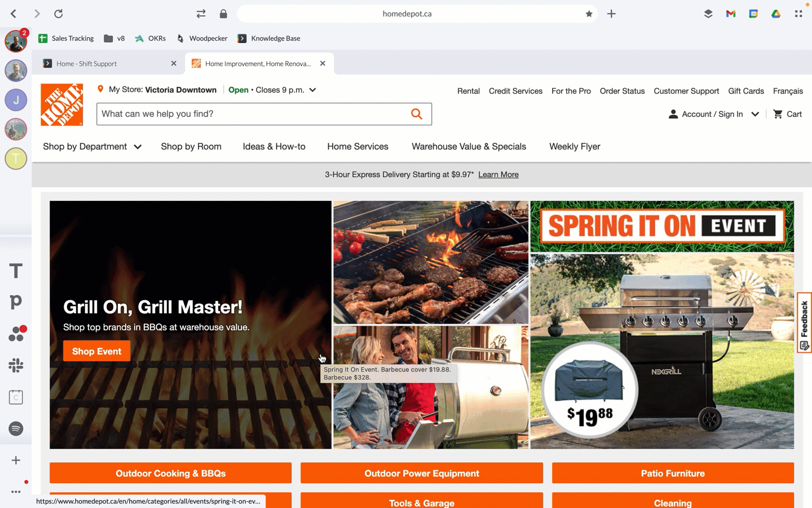Image resolution: width=812 pixels, height=508 pixels.
Task: Open Credit Services link
Action: (x=515, y=91)
